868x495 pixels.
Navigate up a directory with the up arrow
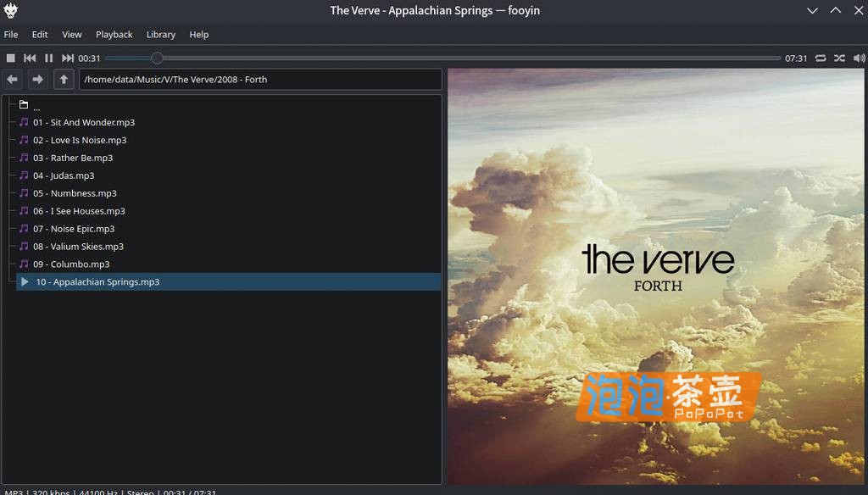[64, 79]
